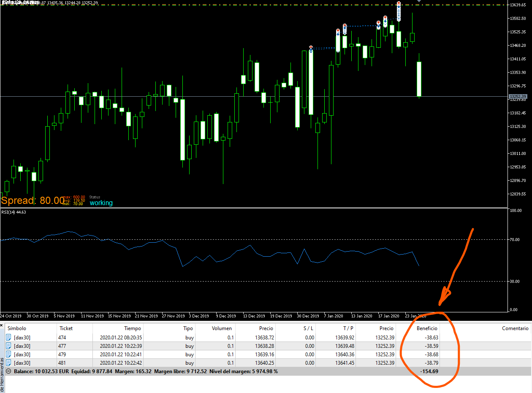The height and width of the screenshot is (393, 532).
Task: Click profit value -38.79
Action: 431,363
